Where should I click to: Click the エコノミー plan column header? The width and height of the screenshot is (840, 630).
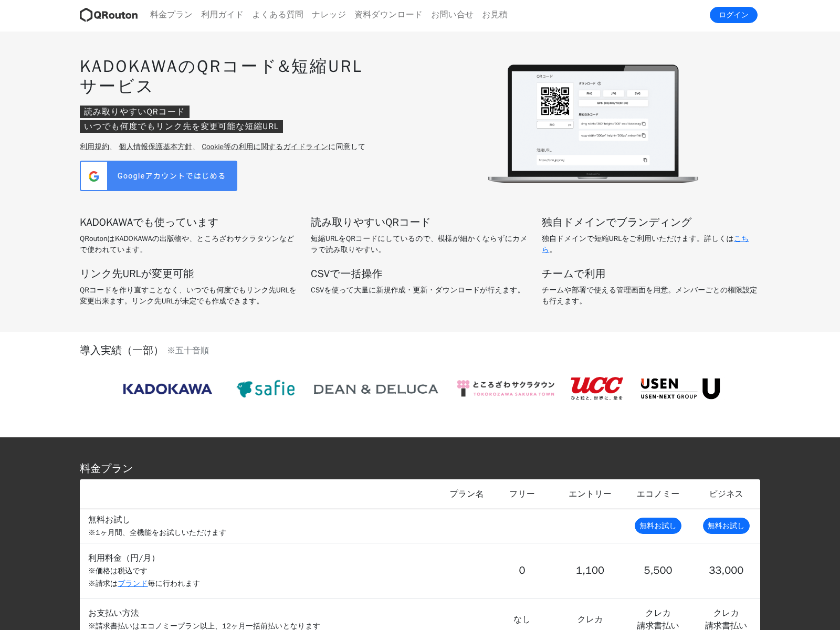click(x=658, y=494)
